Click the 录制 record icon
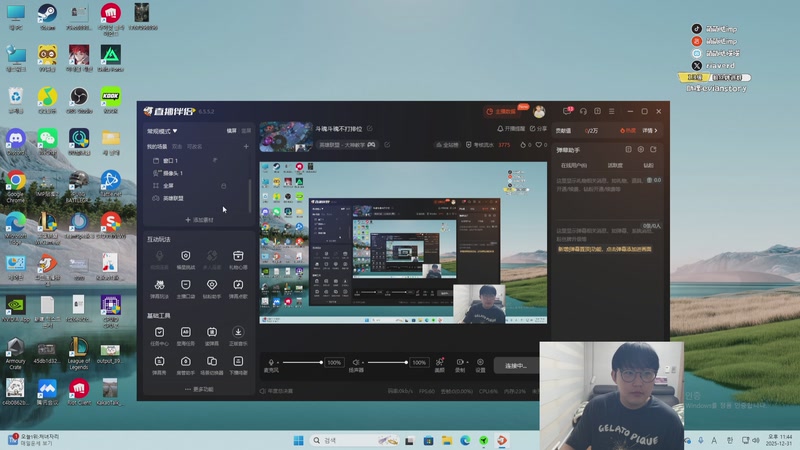Screen dimensions: 800x450 pos(459,364)
